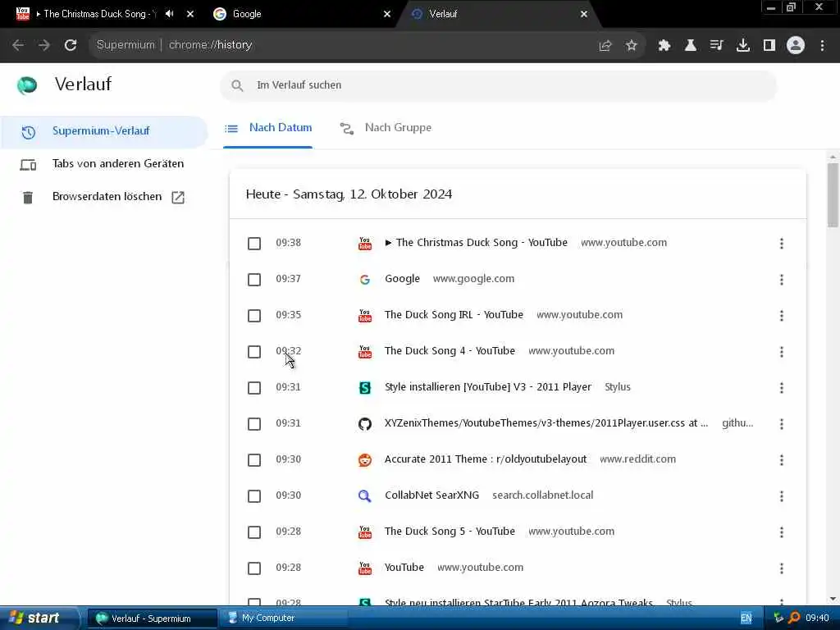Open three-dot menu for The Duck Song 4
840x630 pixels.
[x=782, y=352]
